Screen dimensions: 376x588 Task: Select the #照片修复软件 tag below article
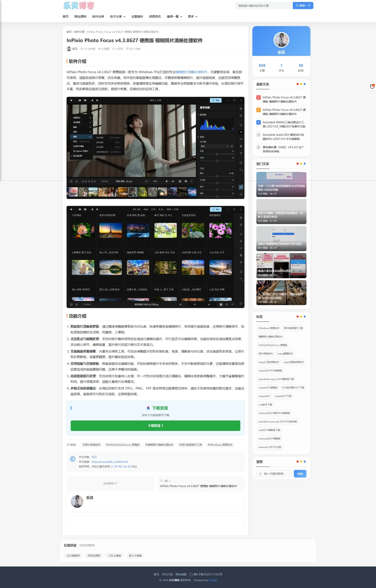92,445
